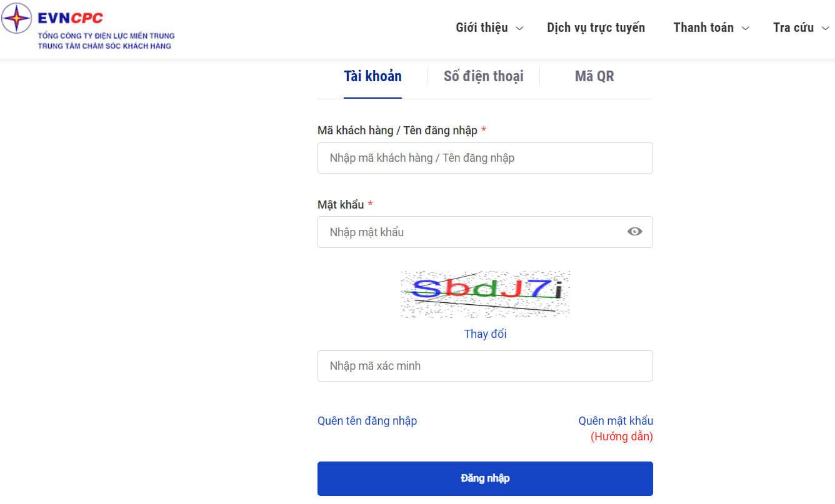Open the Giới thiệu menu item
This screenshot has width=835, height=504.
coord(482,27)
